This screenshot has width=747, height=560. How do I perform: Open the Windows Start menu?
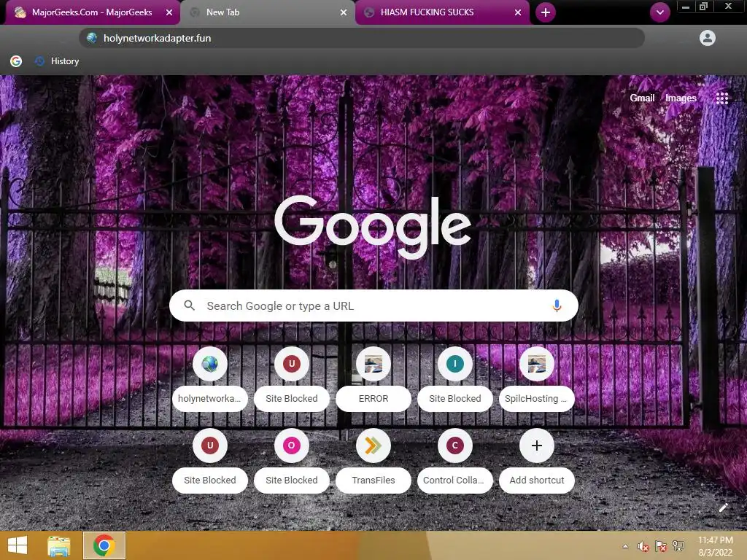point(18,545)
